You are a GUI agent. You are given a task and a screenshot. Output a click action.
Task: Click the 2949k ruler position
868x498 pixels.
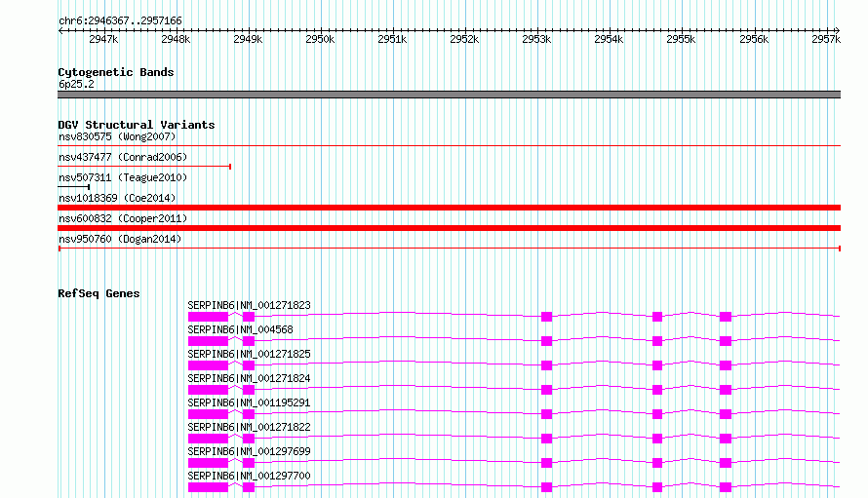click(x=248, y=39)
